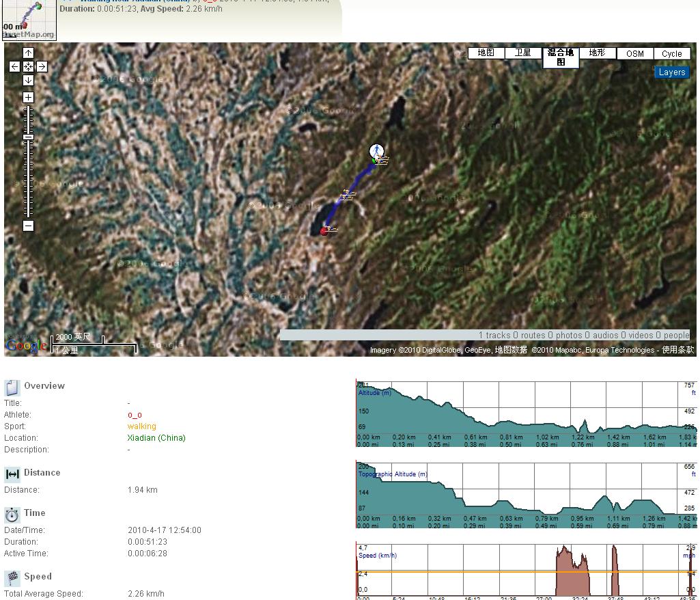This screenshot has width=700, height=600.
Task: Switch to 地图 map view
Action: (486, 53)
